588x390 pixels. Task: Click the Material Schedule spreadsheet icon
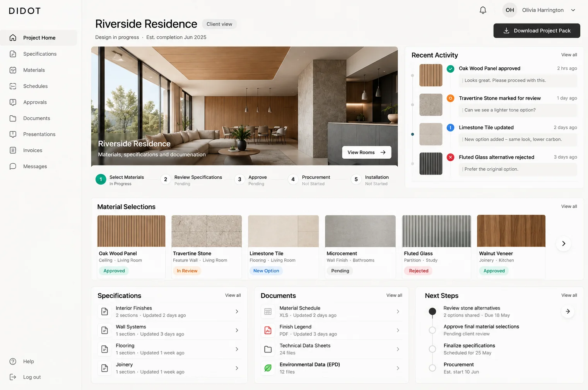coord(268,311)
